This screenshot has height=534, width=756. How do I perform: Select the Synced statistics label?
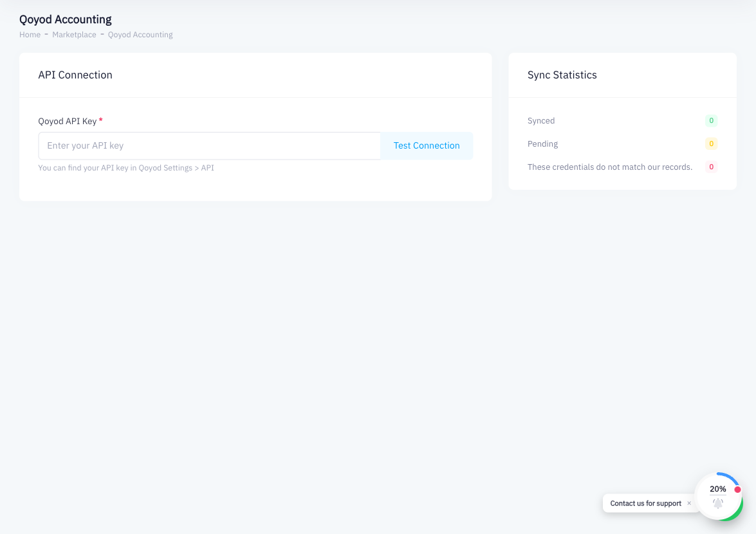(x=541, y=120)
